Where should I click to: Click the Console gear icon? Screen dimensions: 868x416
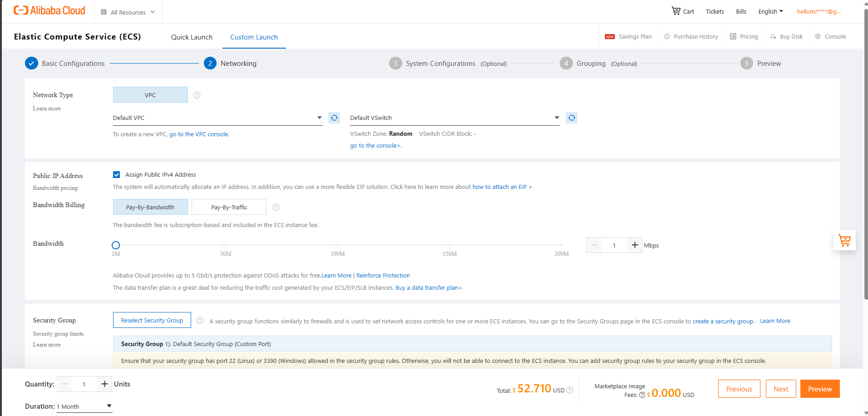pos(818,37)
